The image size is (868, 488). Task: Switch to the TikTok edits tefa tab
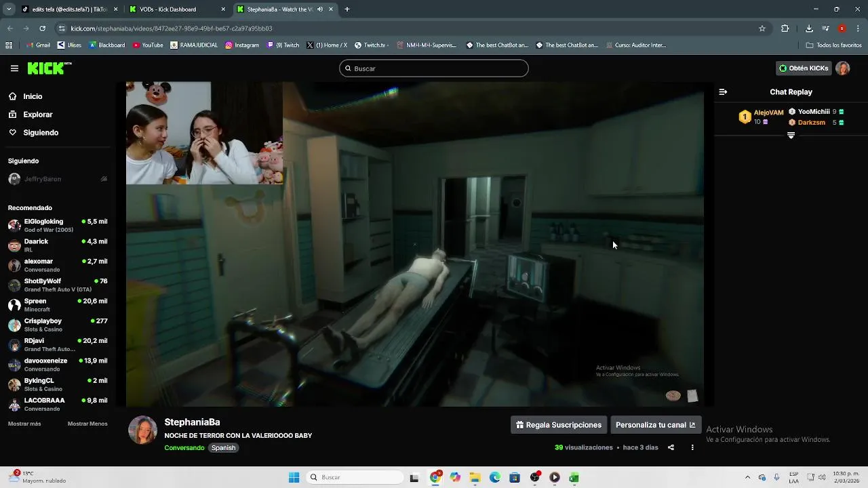[x=69, y=9]
